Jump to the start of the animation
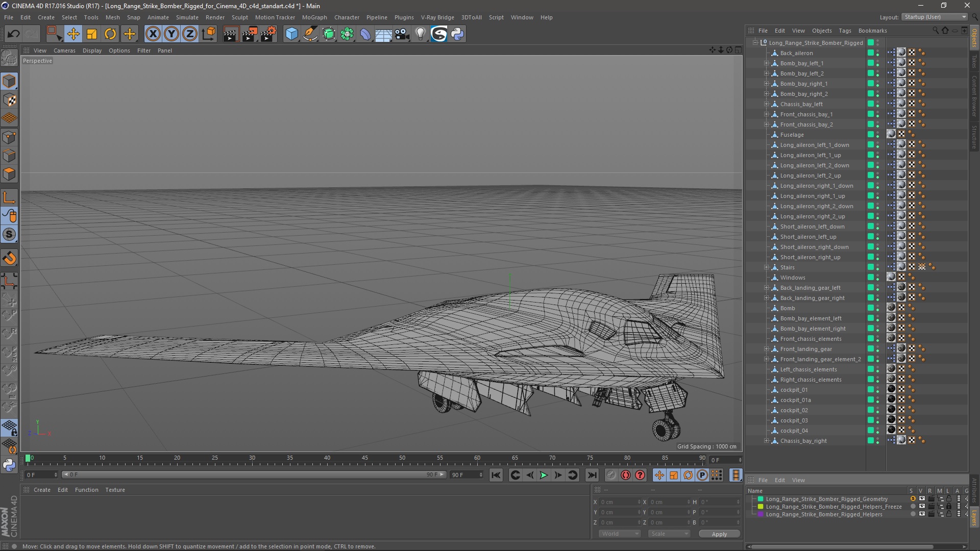This screenshot has width=980, height=551. pos(496,475)
